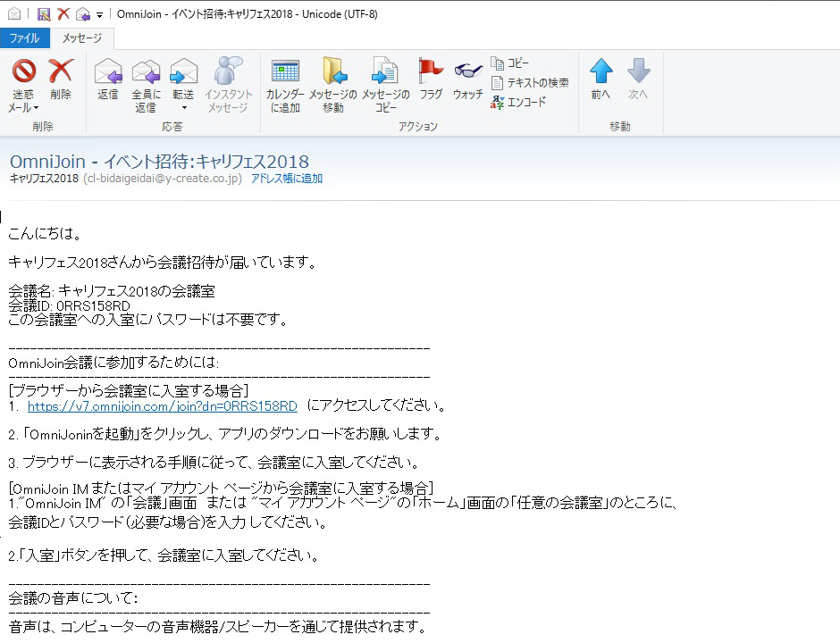Delete the message with the red X

61,72
